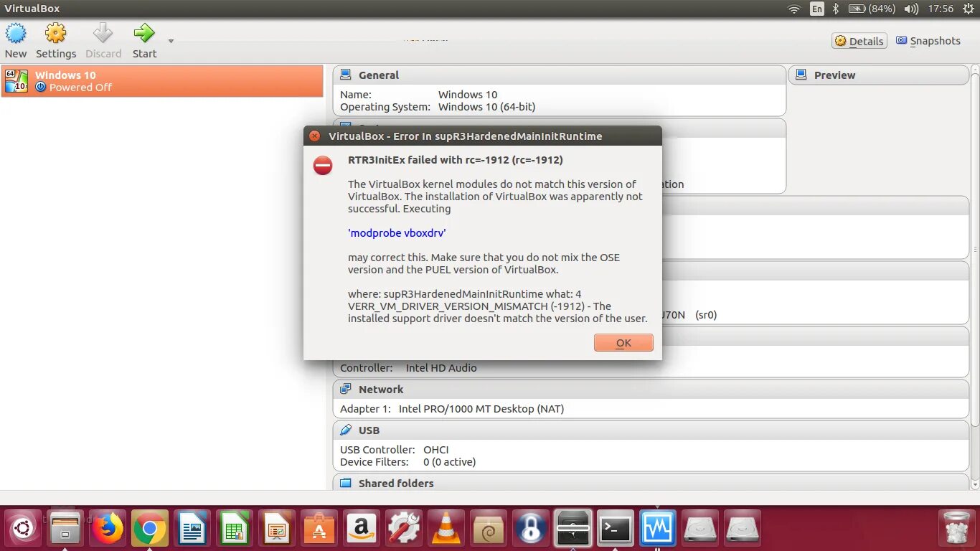Click the Intel PRO/1000 MT Desktop adapter text

coord(481,409)
